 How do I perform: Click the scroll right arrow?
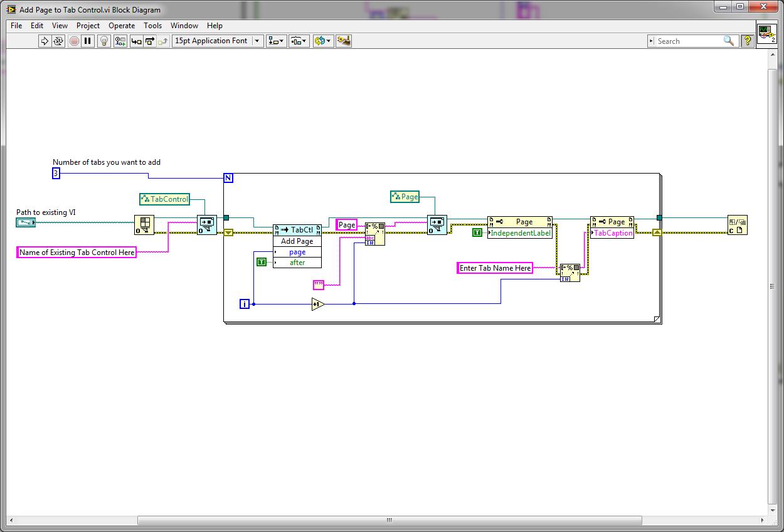click(762, 520)
